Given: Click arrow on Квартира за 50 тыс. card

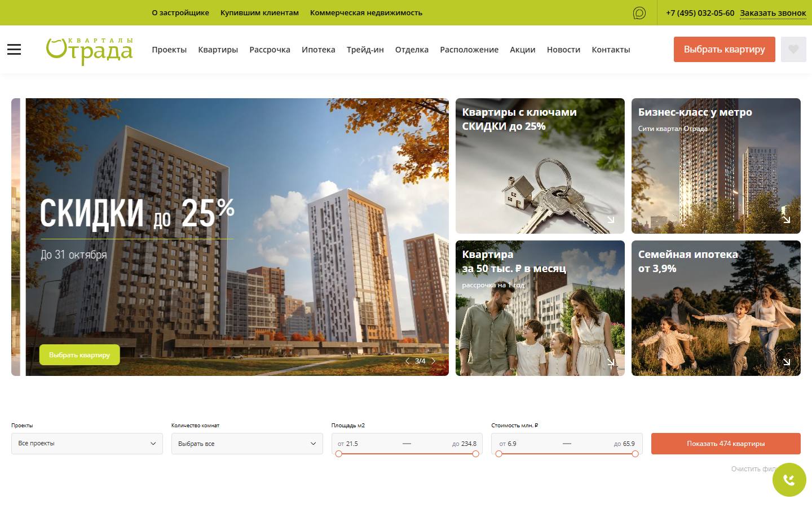Looking at the screenshot, I should point(611,362).
